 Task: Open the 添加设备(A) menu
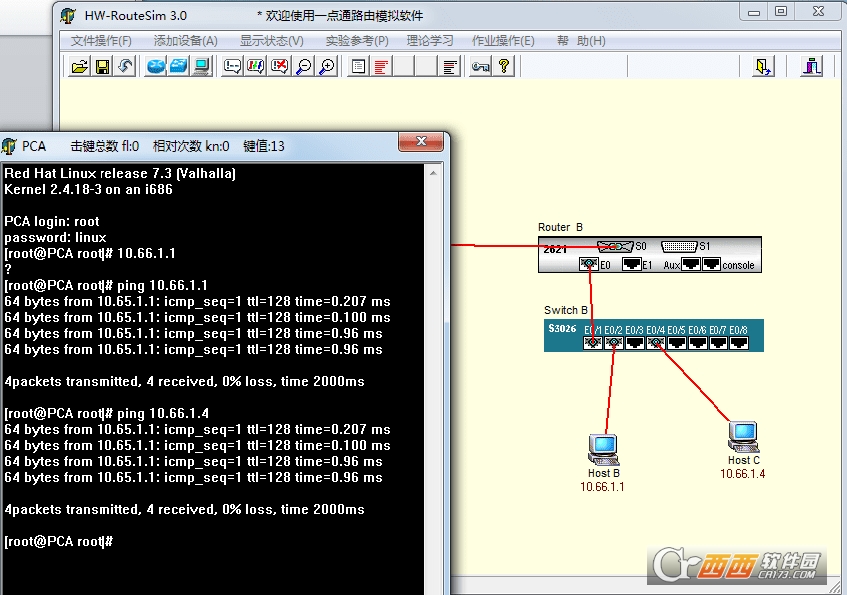tap(185, 41)
